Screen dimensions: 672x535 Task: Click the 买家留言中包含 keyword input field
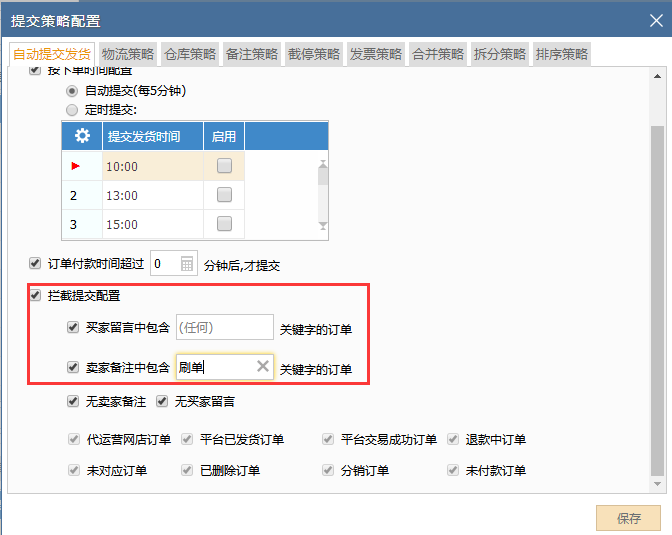point(224,327)
